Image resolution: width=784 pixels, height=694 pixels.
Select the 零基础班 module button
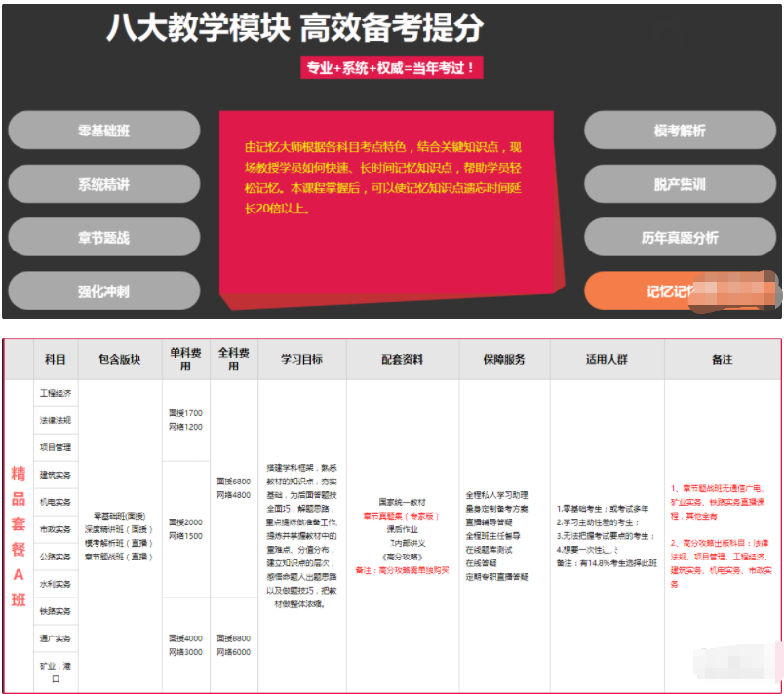coord(104,131)
